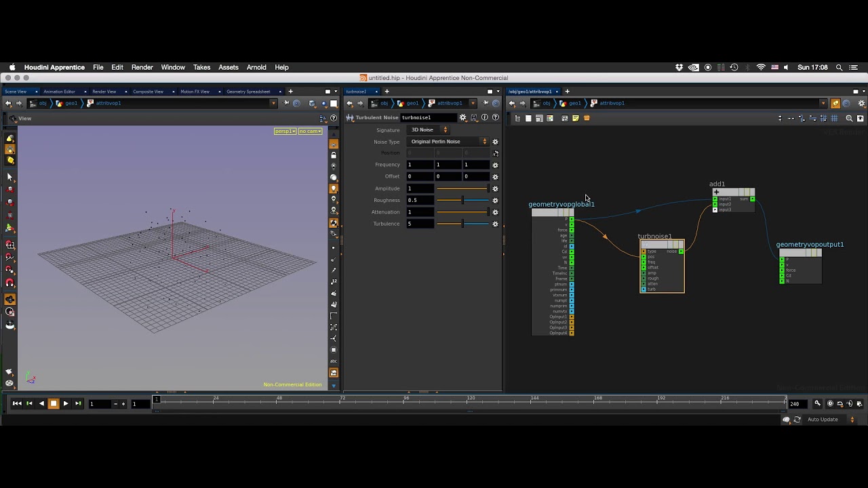The image size is (868, 488).
Task: Open Render menu
Action: 142,67
